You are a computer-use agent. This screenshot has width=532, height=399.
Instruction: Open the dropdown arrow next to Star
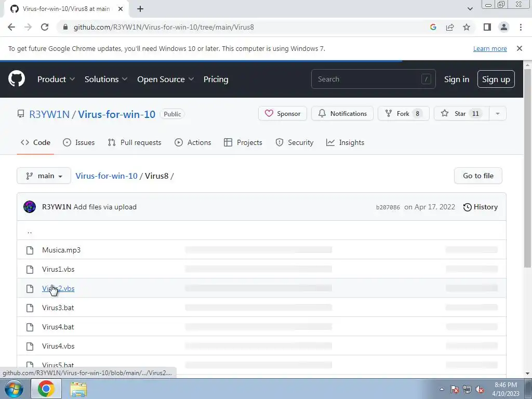pos(497,114)
